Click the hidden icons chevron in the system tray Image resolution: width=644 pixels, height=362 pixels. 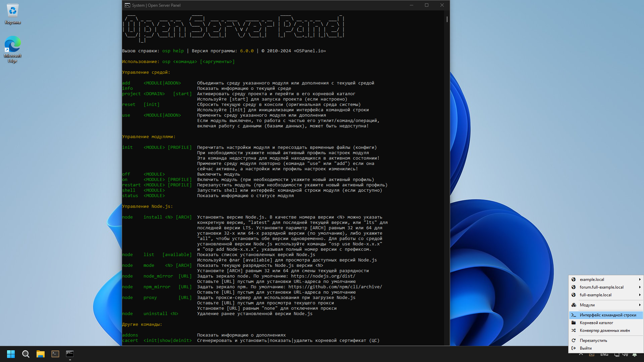click(x=581, y=355)
